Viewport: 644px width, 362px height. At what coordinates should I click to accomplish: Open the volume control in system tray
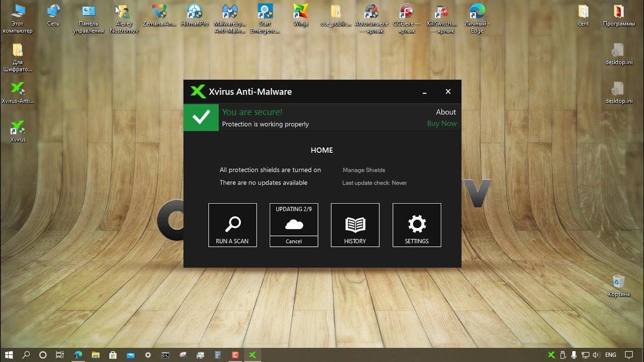tap(596, 354)
